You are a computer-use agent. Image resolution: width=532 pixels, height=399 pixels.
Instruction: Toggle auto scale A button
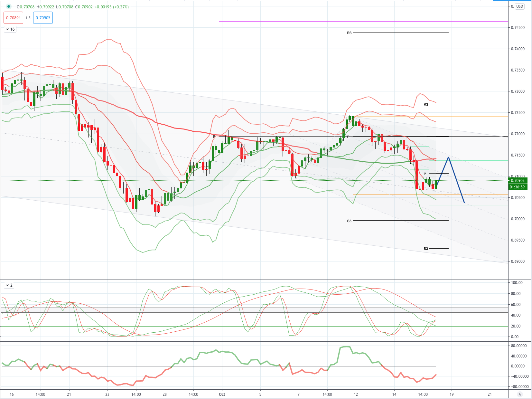(519, 394)
